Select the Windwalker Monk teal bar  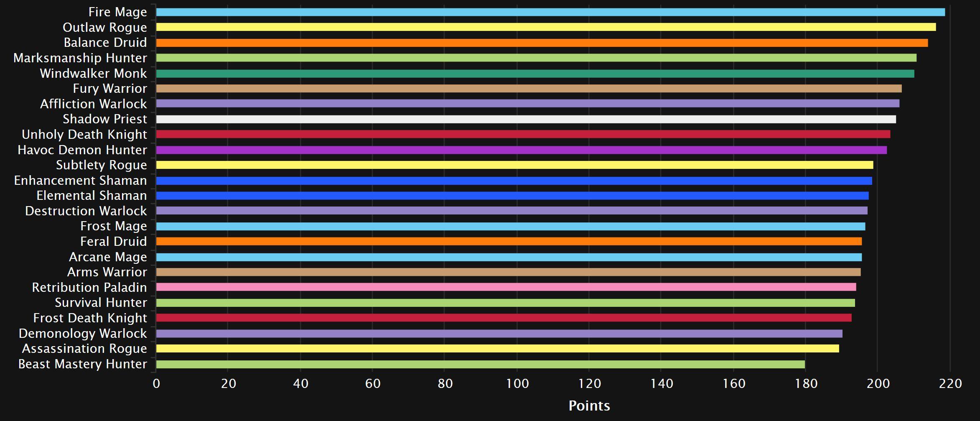[535, 74]
